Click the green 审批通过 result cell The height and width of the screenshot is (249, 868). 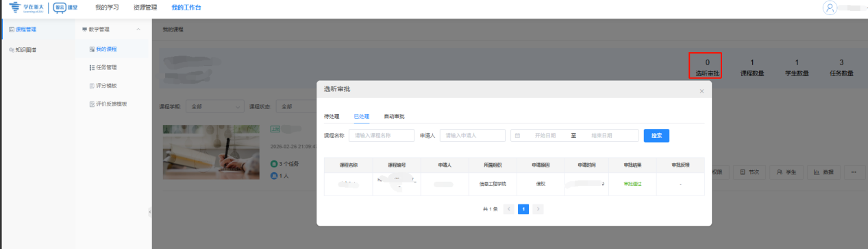(633, 184)
